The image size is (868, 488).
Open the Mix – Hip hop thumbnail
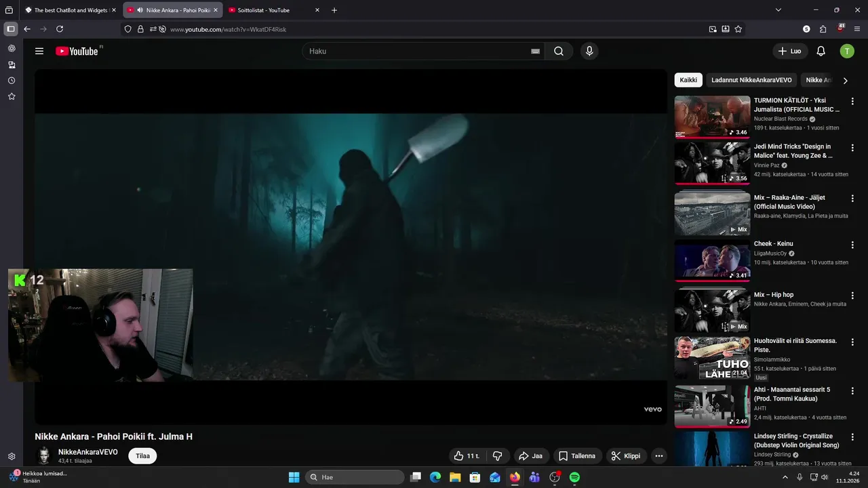(712, 310)
